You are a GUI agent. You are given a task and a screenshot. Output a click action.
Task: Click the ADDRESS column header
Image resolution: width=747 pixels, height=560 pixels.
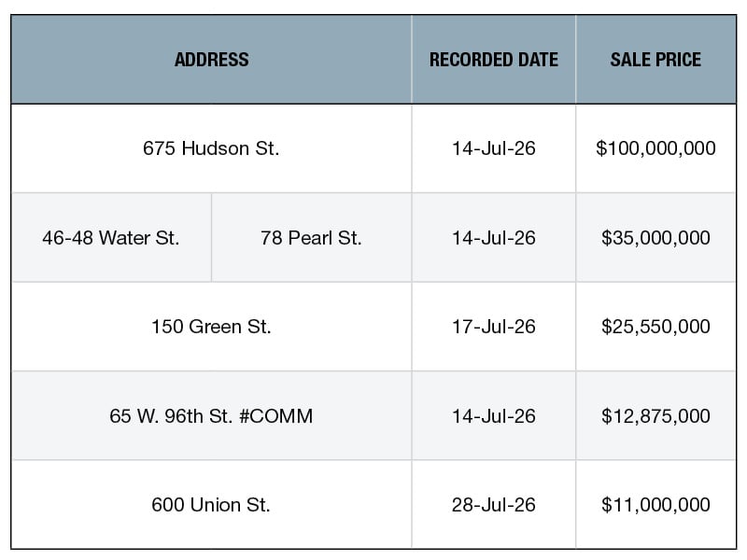coord(212,60)
